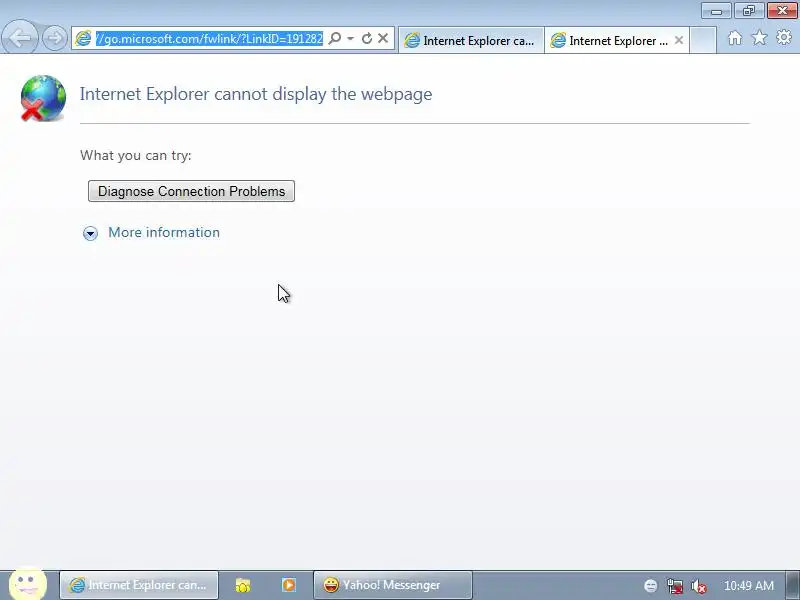Screen dimensions: 800x600
Task: Select Internet Explorer taskbar button
Action: pos(139,585)
